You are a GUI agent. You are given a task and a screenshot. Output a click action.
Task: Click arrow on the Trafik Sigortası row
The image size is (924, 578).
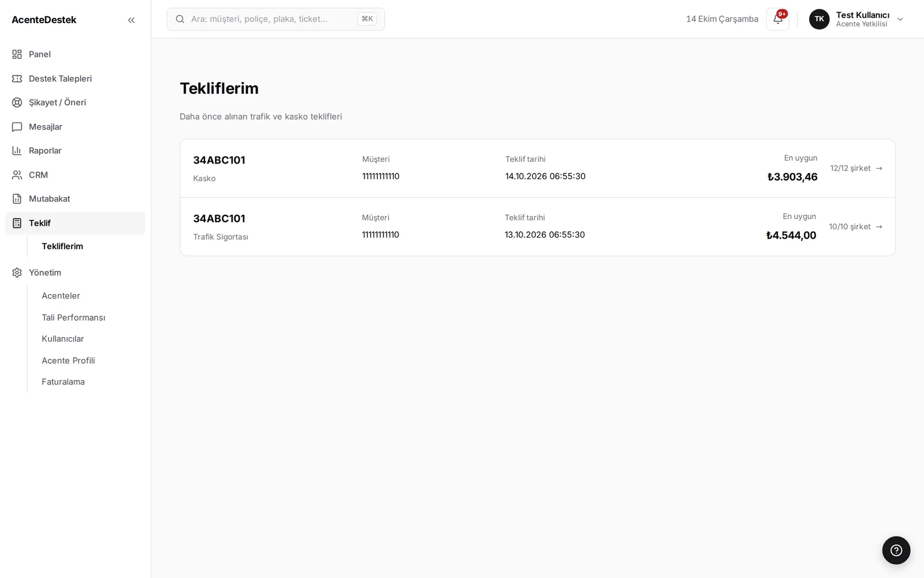(879, 227)
